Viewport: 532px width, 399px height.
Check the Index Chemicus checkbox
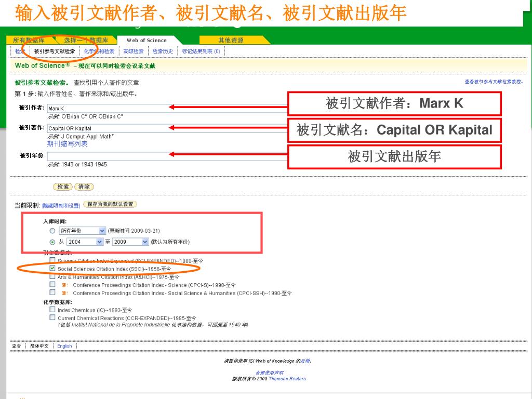pos(52,310)
